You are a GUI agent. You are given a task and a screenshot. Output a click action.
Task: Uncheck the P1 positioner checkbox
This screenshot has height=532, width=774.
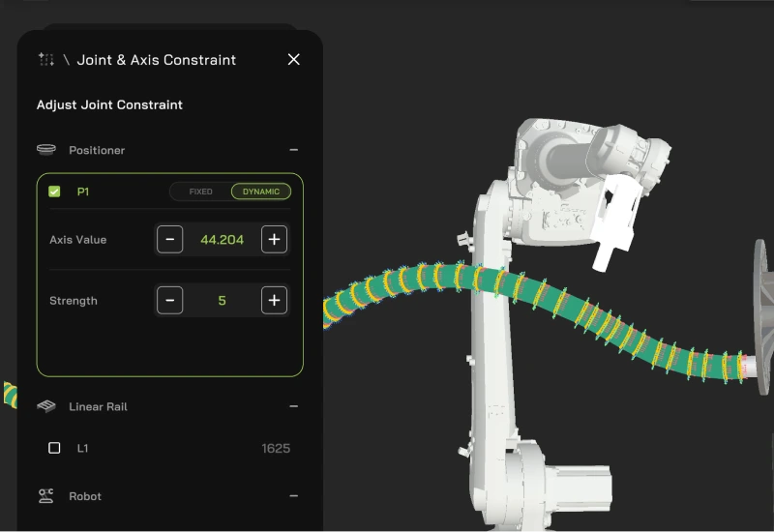(54, 192)
